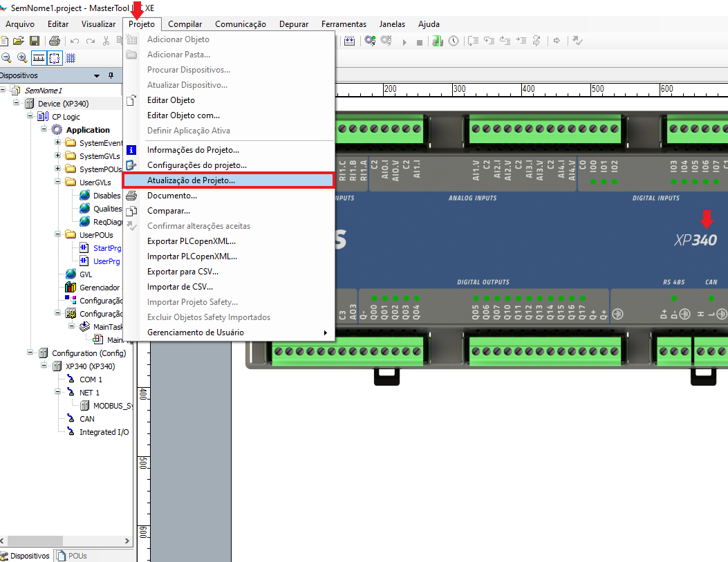Open the Compilar menu
The image size is (728, 562).
[x=185, y=24]
